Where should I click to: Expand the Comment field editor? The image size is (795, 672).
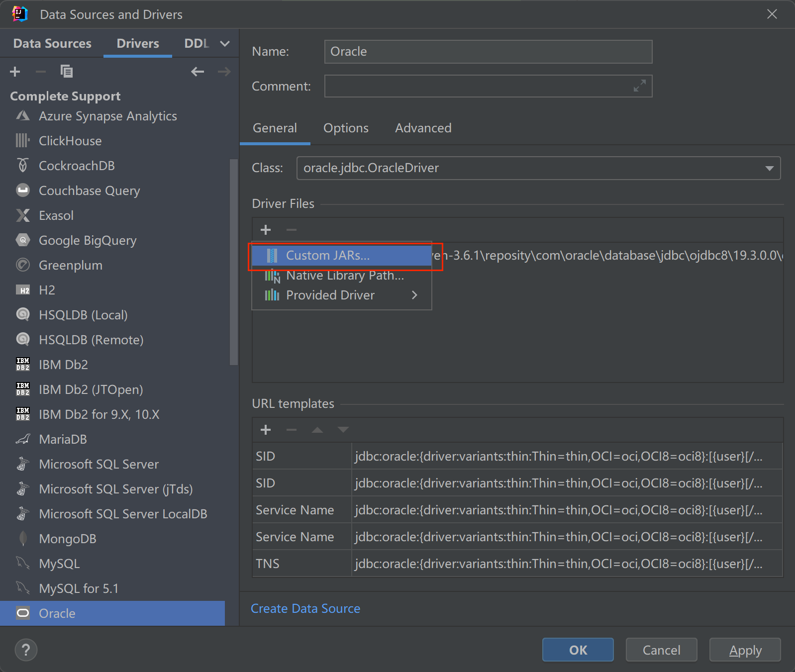(x=640, y=86)
